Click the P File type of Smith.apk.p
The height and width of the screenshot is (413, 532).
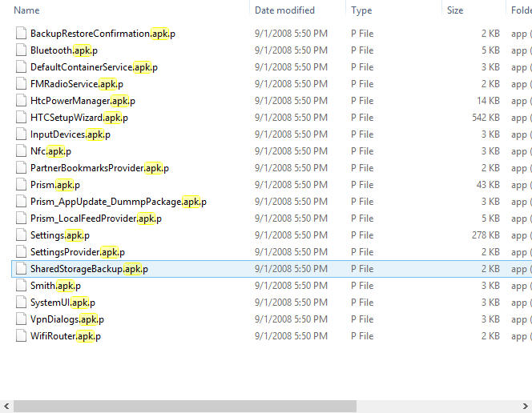(x=362, y=286)
